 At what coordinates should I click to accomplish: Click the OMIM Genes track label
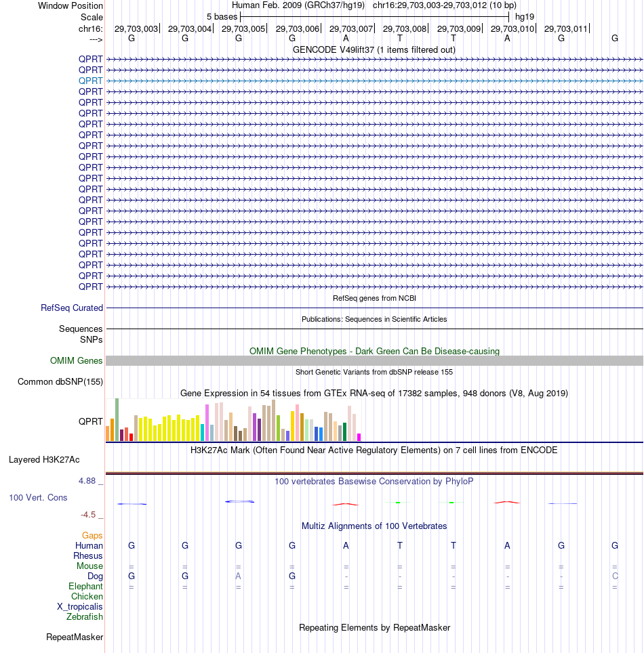point(77,360)
